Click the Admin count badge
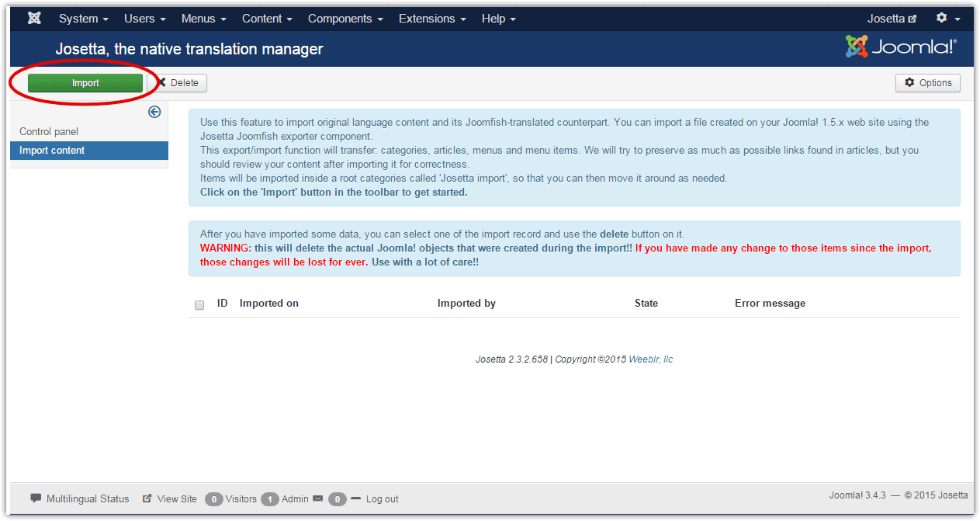Screen dimensions: 980x521 (270, 499)
